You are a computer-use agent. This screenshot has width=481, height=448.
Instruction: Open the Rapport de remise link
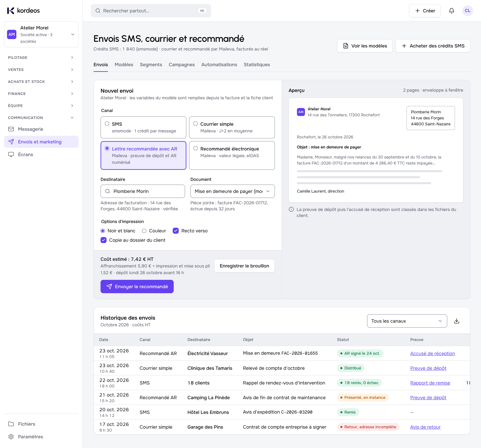pyautogui.click(x=430, y=383)
